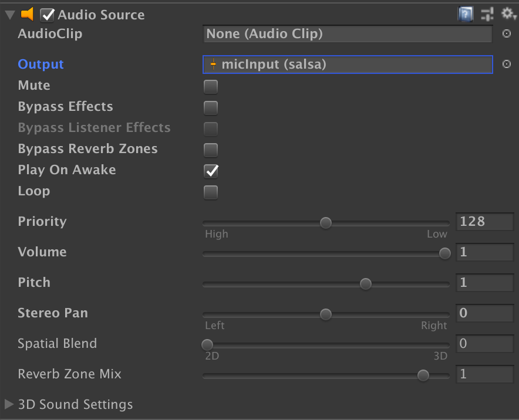Click the component presets icon
Screen dimensions: 519x420
tap(487, 15)
